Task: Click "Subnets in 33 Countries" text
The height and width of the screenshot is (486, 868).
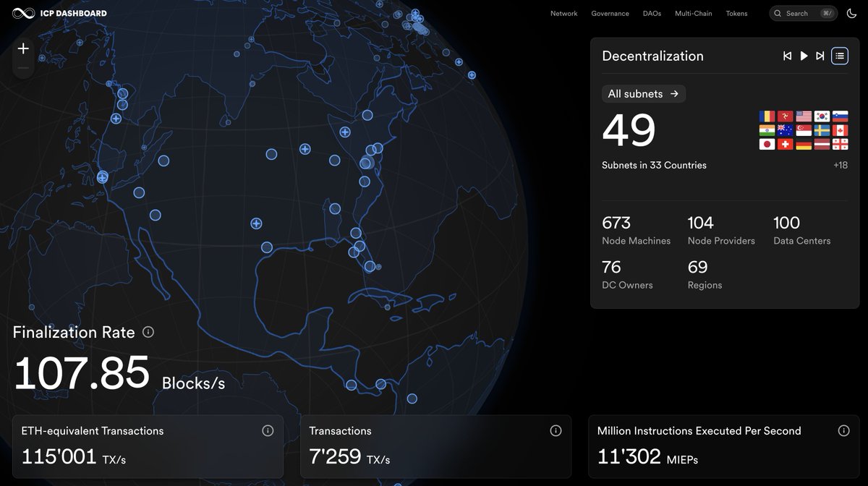Action: coord(654,165)
